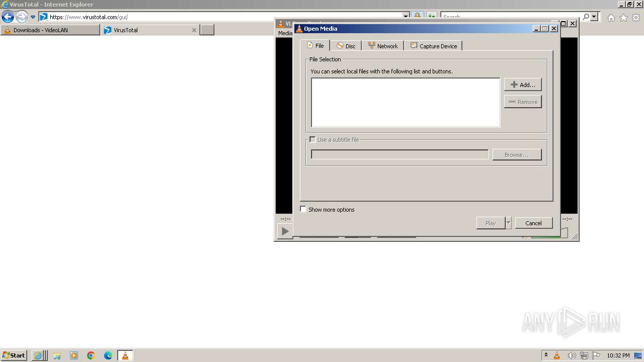Screen dimensions: 644x362
Task: Open IE Favorites star icon
Action: click(x=623, y=18)
